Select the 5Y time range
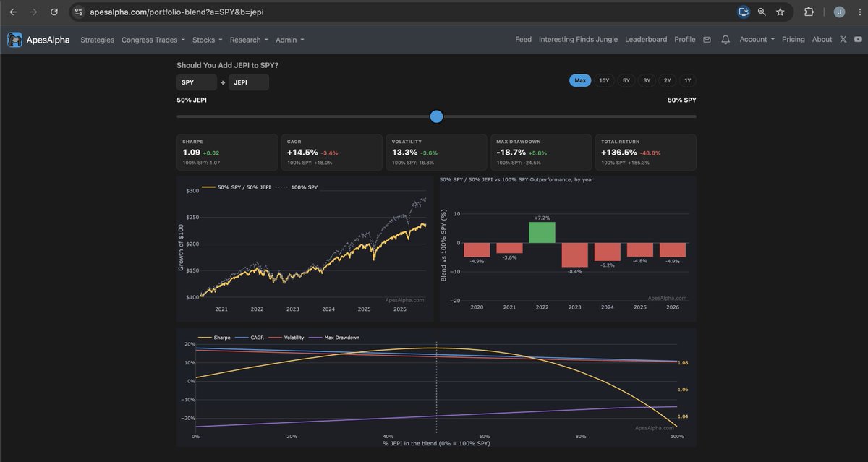 [626, 81]
